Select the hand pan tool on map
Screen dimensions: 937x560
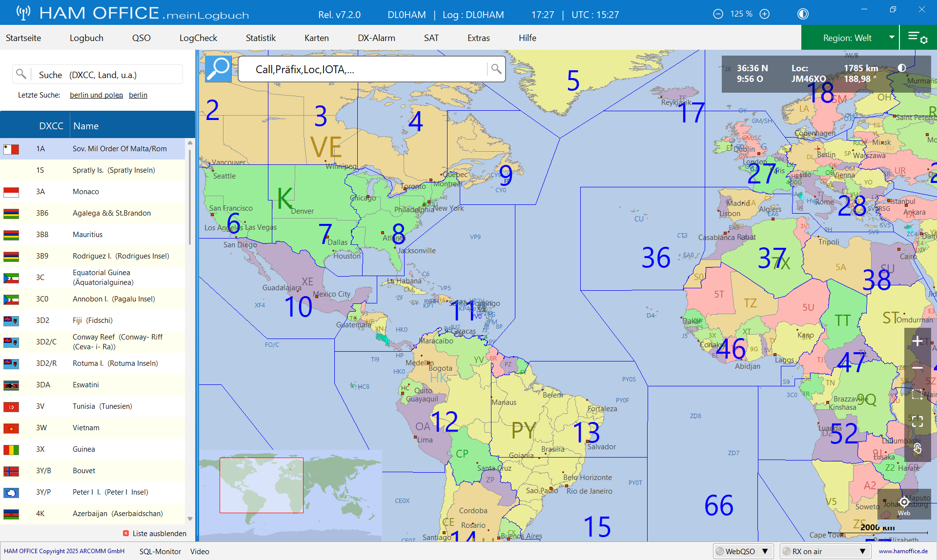click(x=917, y=448)
